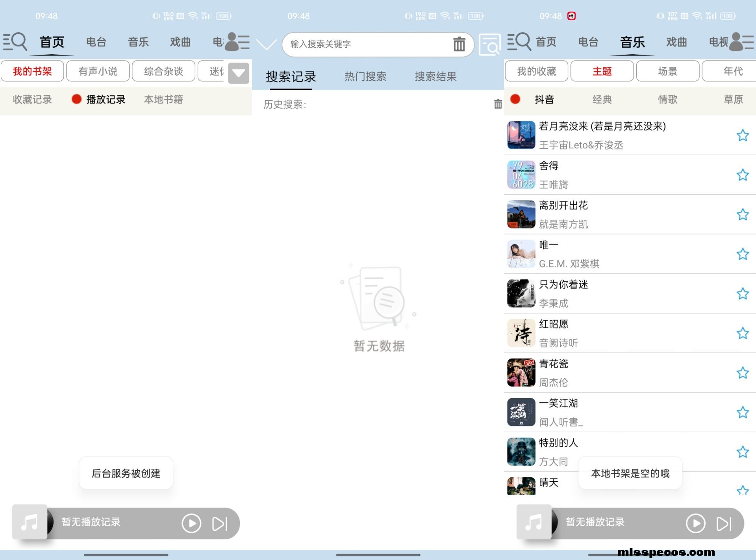Viewport: 756px width, 560px height.
Task: Open user profile icon in left screen
Action: tap(237, 42)
